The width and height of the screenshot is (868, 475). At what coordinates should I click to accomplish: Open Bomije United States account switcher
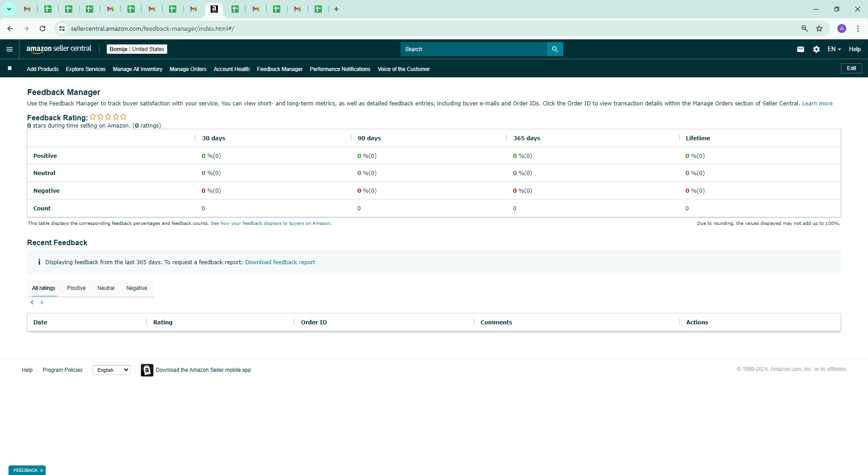[x=137, y=49]
